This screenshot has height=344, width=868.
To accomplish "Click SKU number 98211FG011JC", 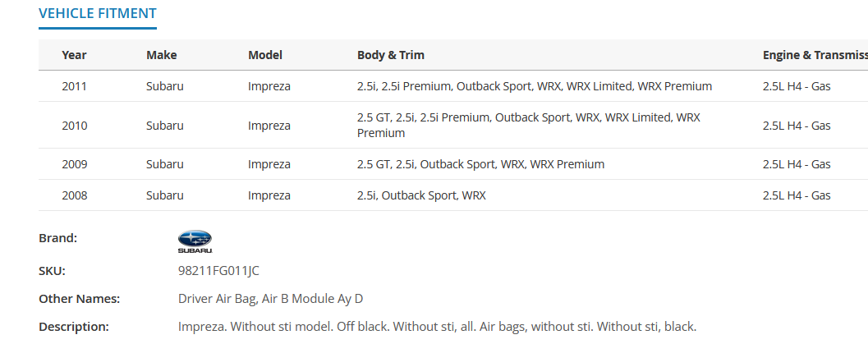I will 218,271.
